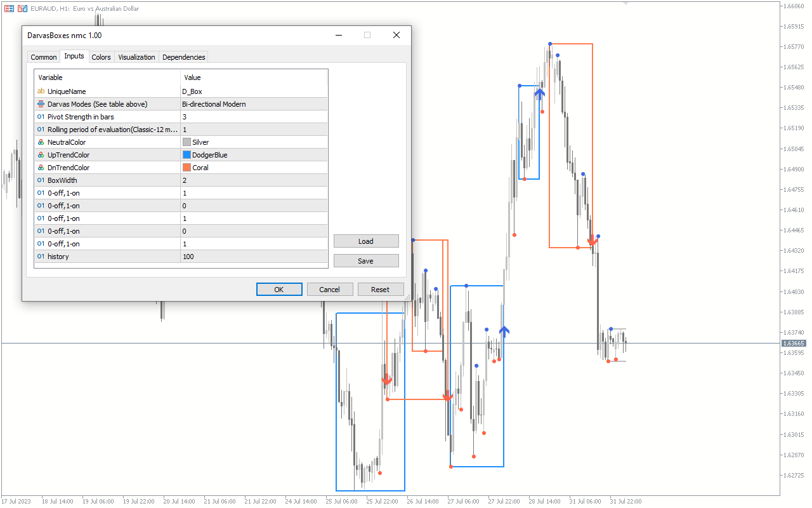Edit Pivot Strength in bars value
Screen dimensions: 812x508
click(254, 117)
